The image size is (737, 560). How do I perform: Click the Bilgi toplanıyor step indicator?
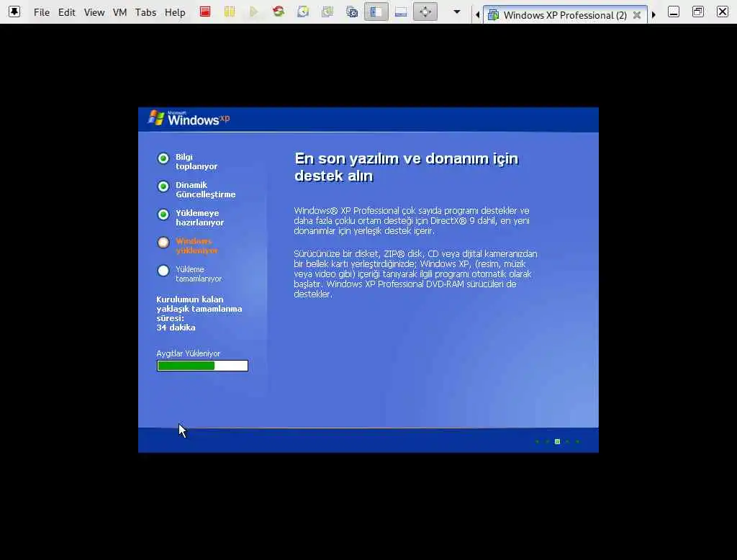(x=163, y=158)
